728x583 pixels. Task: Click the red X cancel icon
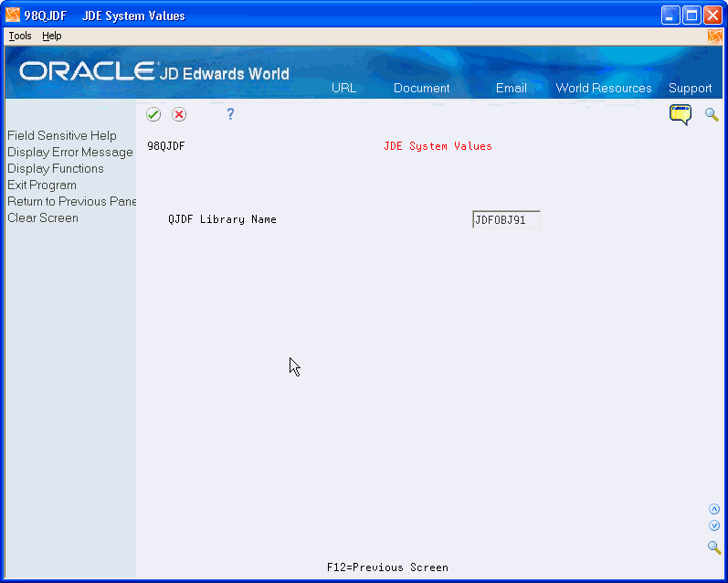coord(179,114)
